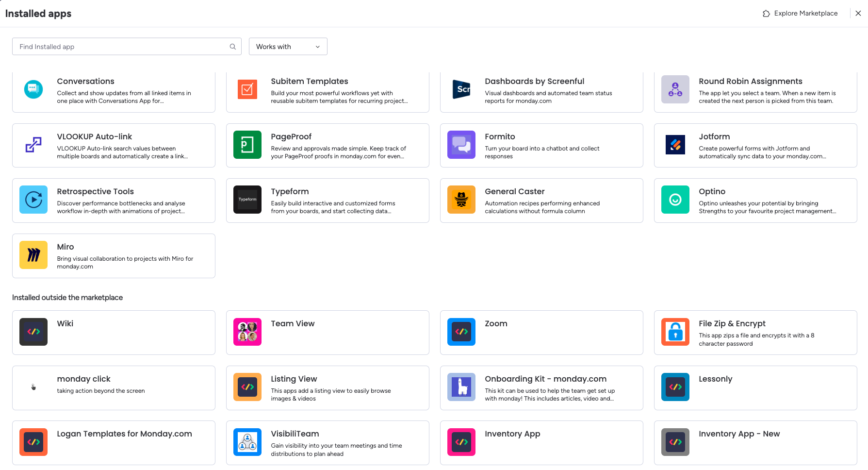Open the Subitem Templates title

point(310,81)
